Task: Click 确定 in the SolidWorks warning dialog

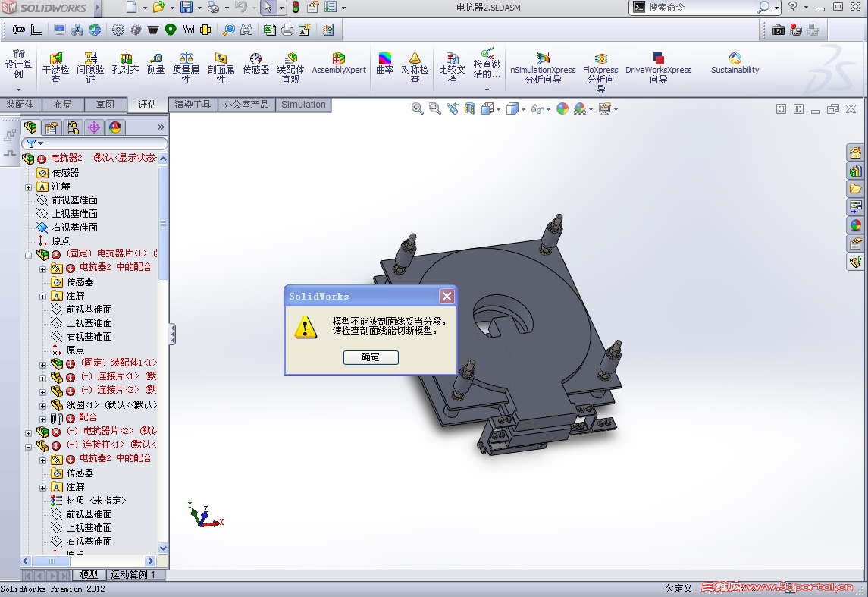Action: (x=370, y=357)
